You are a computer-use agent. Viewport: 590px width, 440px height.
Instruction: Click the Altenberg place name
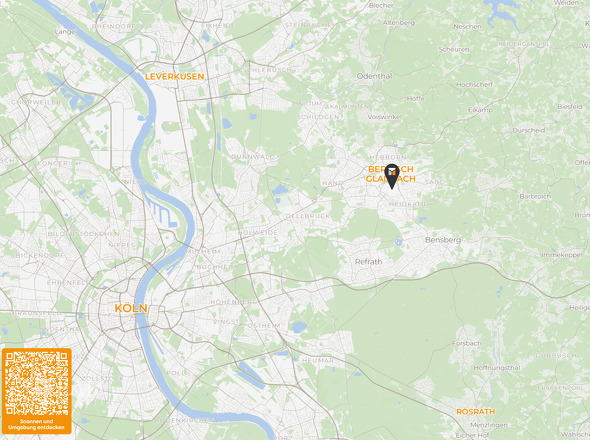click(399, 23)
